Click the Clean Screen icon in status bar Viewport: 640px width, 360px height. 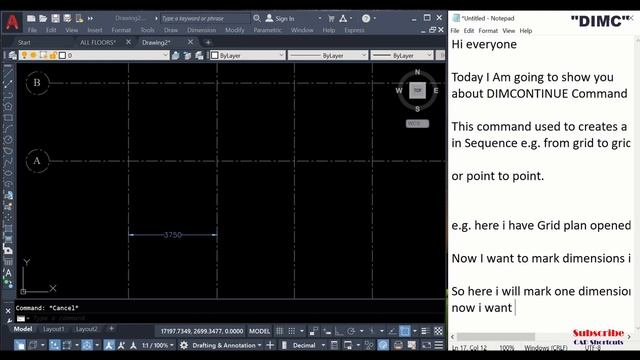426,345
